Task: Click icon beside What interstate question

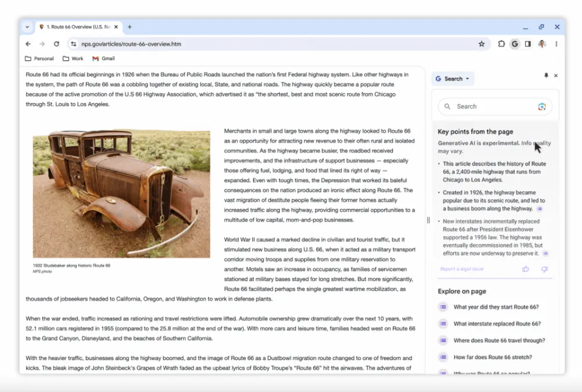Action: (443, 324)
